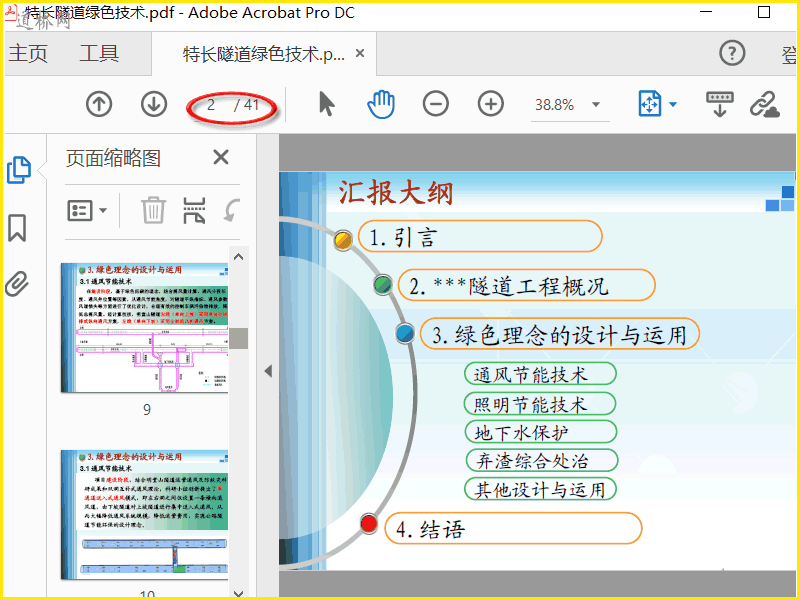Screen dimensions: 800x600
Task: Click the red bullet beside 结语
Action: (x=368, y=524)
